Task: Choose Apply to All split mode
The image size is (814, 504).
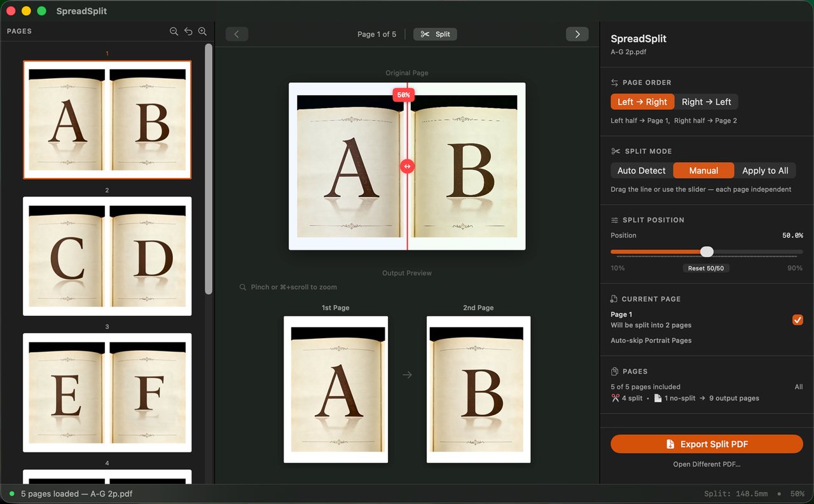Action: coord(765,170)
